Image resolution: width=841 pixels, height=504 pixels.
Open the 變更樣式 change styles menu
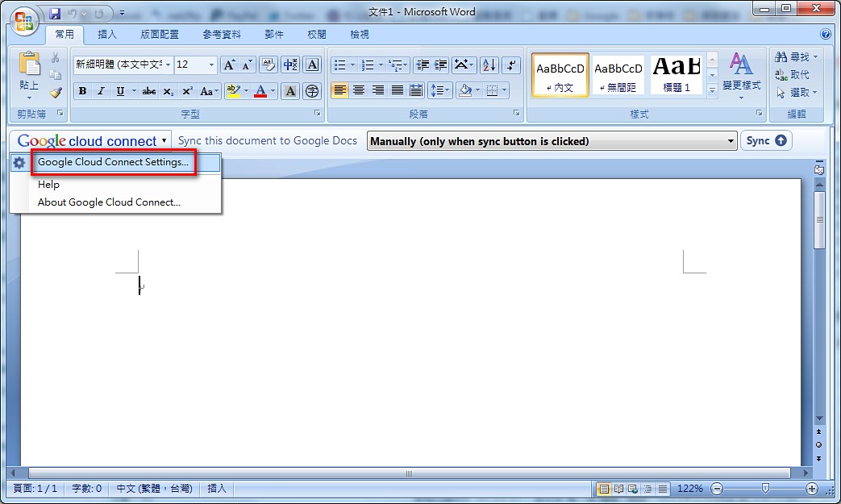tap(741, 76)
